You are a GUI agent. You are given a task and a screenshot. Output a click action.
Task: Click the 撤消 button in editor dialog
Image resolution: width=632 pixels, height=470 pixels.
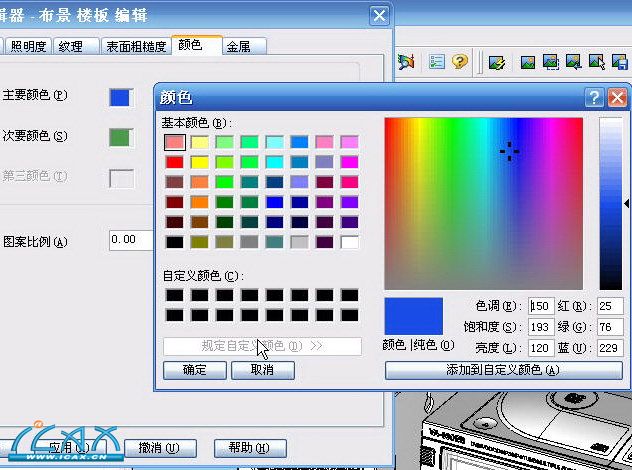click(x=160, y=448)
